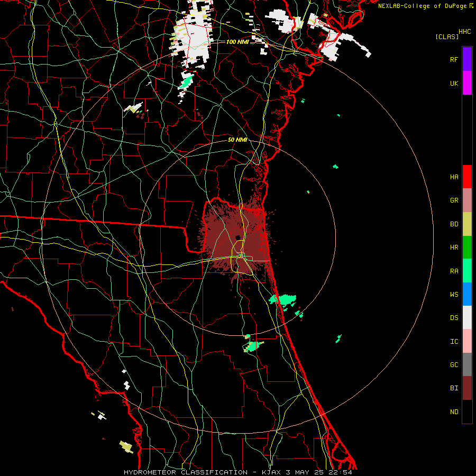This screenshot has height=476, width=476.
Task: Click the HA legend label
Action: point(454,177)
